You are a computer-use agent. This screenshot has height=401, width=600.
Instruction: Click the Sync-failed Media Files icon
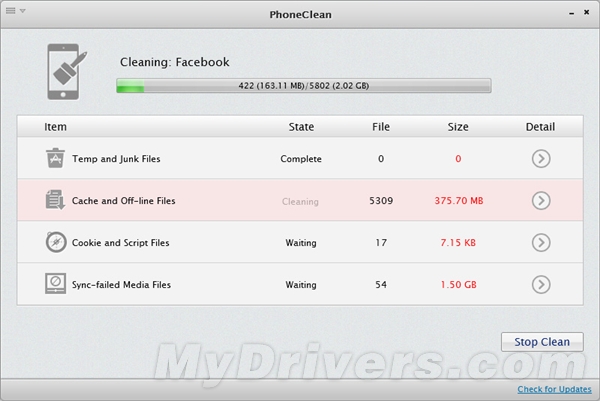(x=55, y=284)
